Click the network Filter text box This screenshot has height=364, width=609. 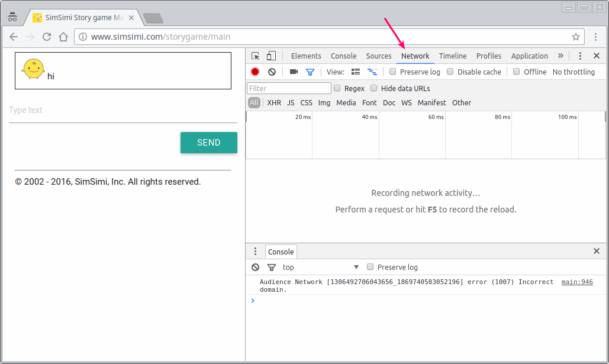tap(289, 88)
